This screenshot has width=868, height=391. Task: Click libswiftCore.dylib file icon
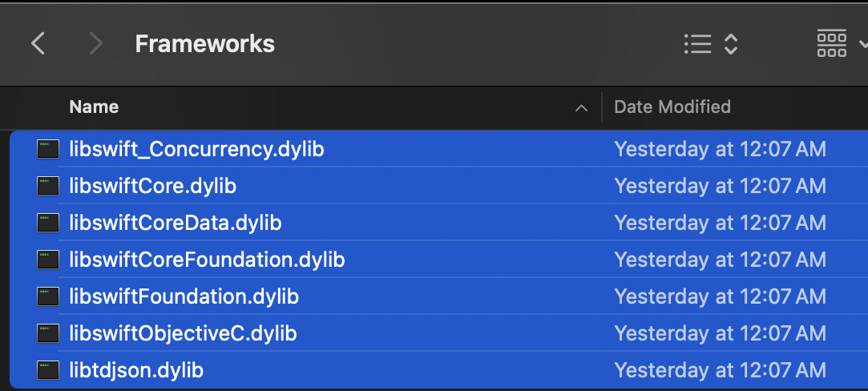48,186
